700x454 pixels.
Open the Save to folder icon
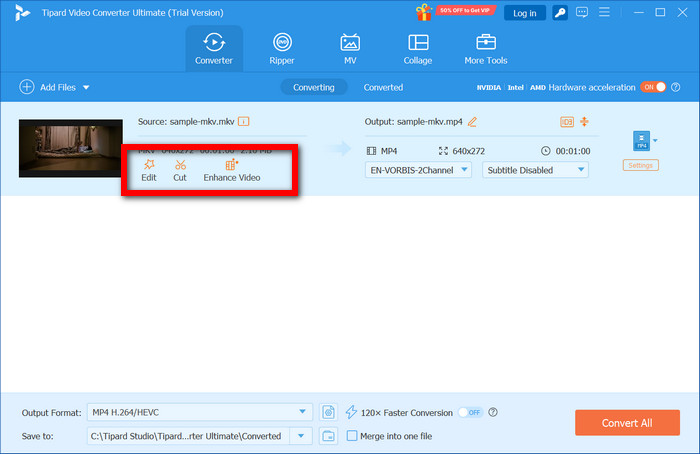pos(329,436)
